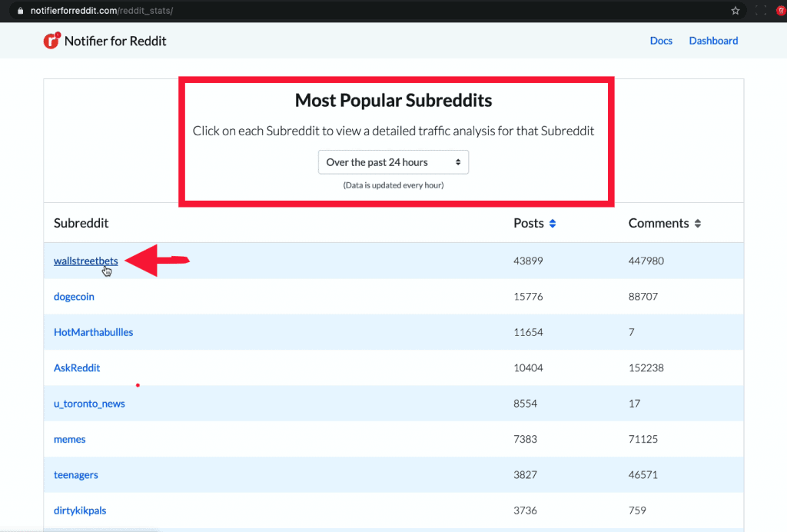Viewport: 787px width, 532px height.
Task: Open dirtykikpals subreddit link
Action: pos(80,510)
